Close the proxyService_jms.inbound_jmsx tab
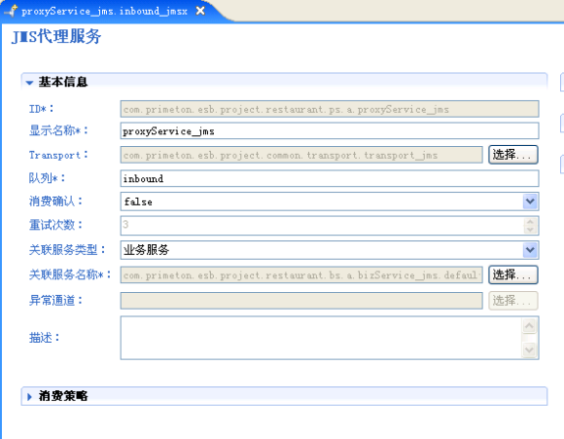This screenshot has height=439, width=564. tap(200, 11)
